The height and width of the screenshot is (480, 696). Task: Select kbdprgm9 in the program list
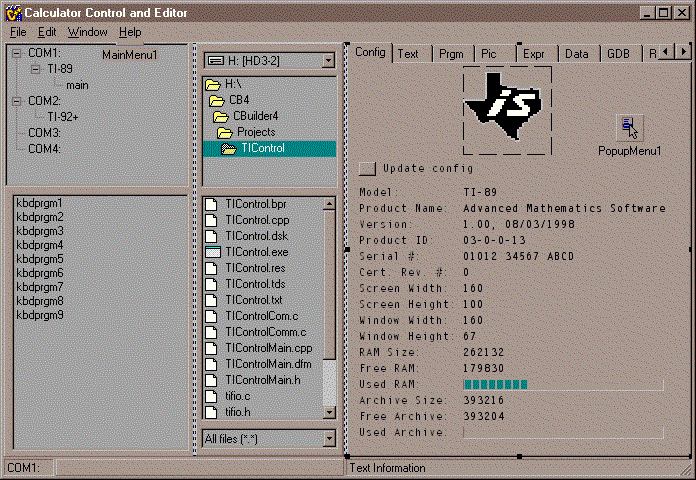pyautogui.click(x=40, y=315)
